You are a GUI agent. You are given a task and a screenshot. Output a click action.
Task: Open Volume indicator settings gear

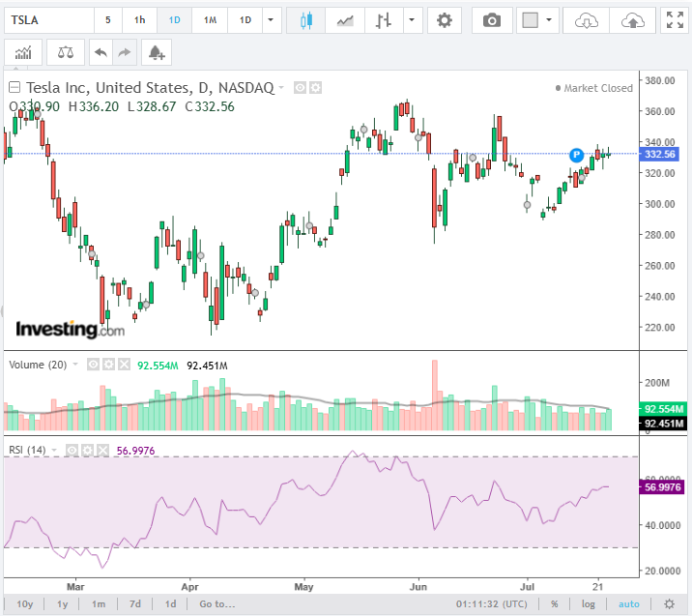(x=108, y=365)
